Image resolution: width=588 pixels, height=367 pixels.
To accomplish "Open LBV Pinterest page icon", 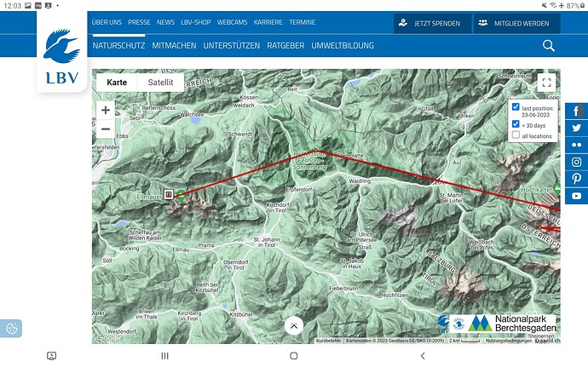I will point(576,179).
